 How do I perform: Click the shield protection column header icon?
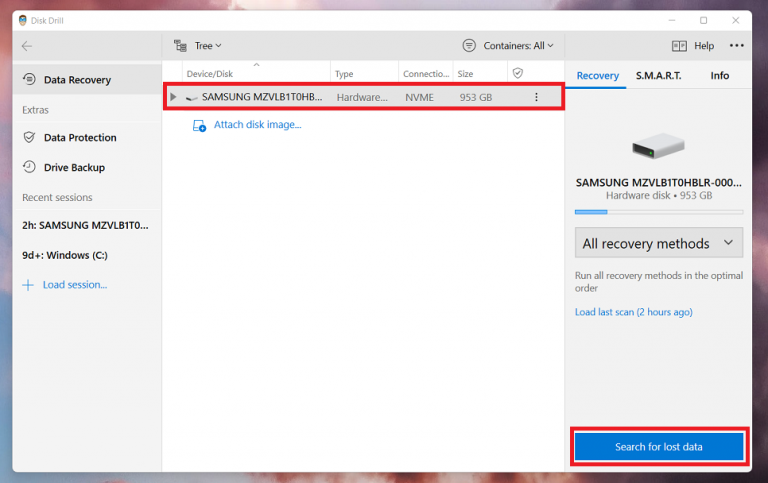pyautogui.click(x=517, y=73)
